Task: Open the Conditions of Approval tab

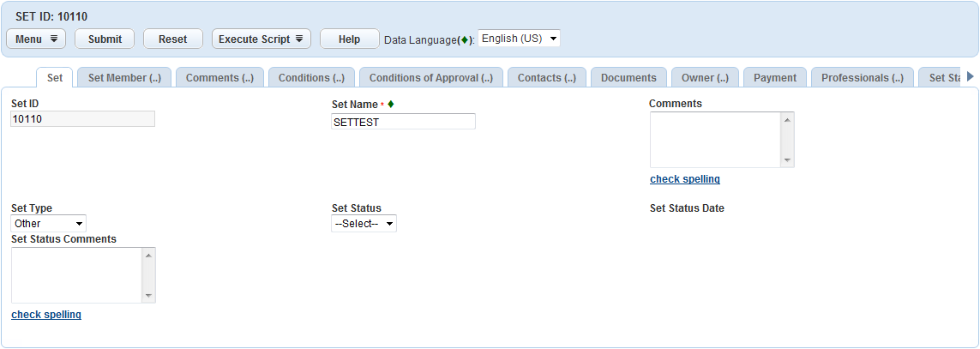Action: (x=430, y=78)
